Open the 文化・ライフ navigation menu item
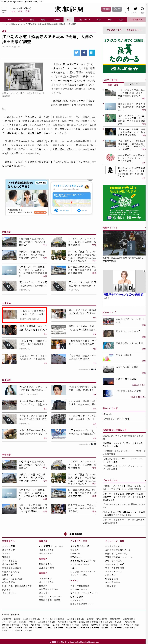The height and width of the screenshot is (644, 148). (84, 19)
